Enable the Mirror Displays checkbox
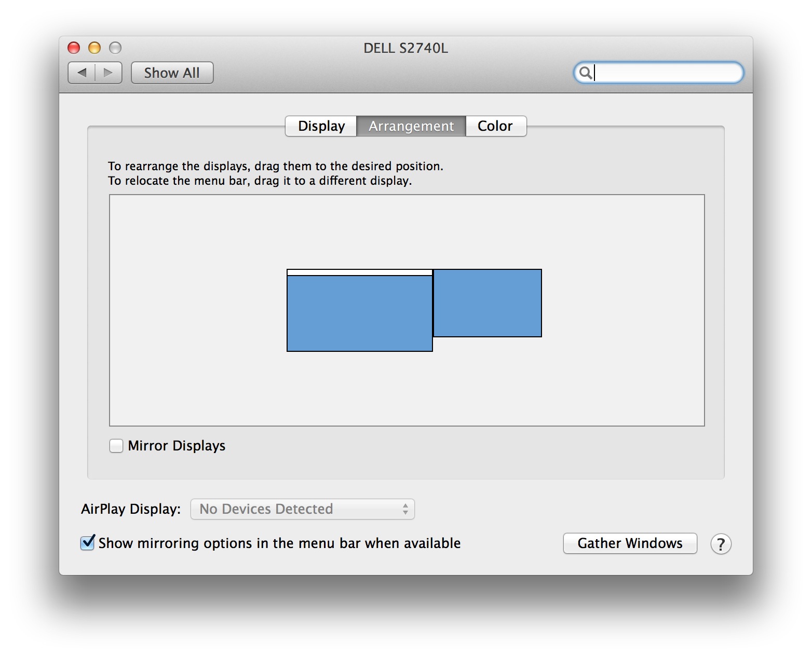Image resolution: width=812 pixels, height=657 pixels. point(116,446)
